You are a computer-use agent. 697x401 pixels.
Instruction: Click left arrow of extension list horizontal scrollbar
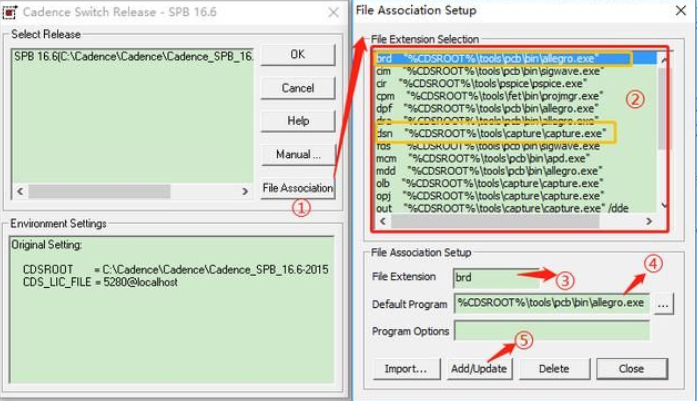pos(383,221)
